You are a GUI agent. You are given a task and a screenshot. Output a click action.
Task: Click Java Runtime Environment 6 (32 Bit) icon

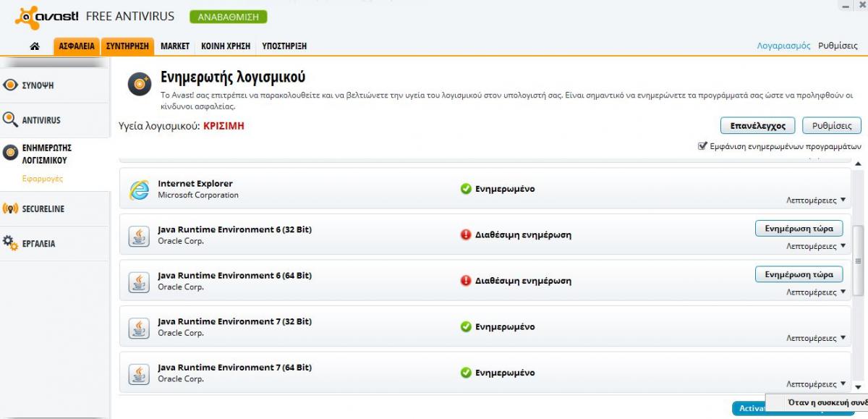pos(139,236)
